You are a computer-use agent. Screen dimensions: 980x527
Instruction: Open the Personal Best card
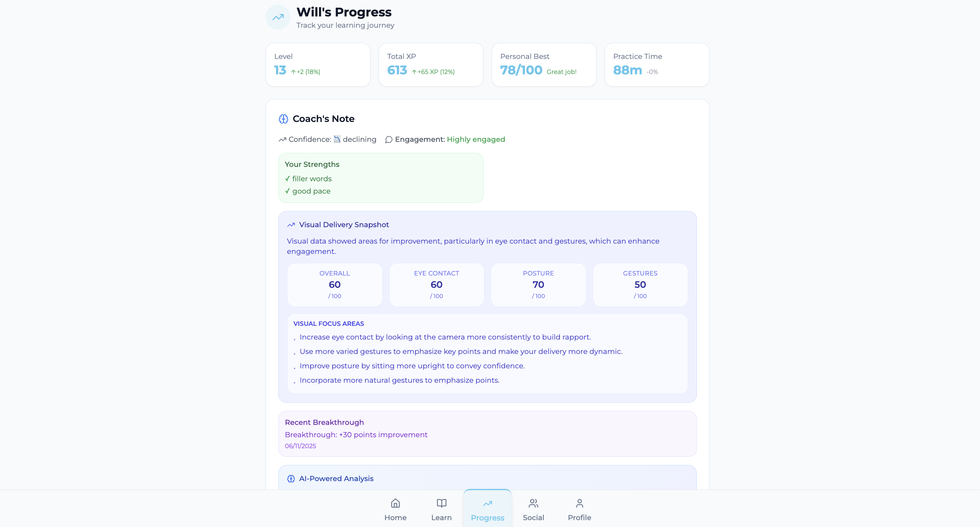click(544, 65)
